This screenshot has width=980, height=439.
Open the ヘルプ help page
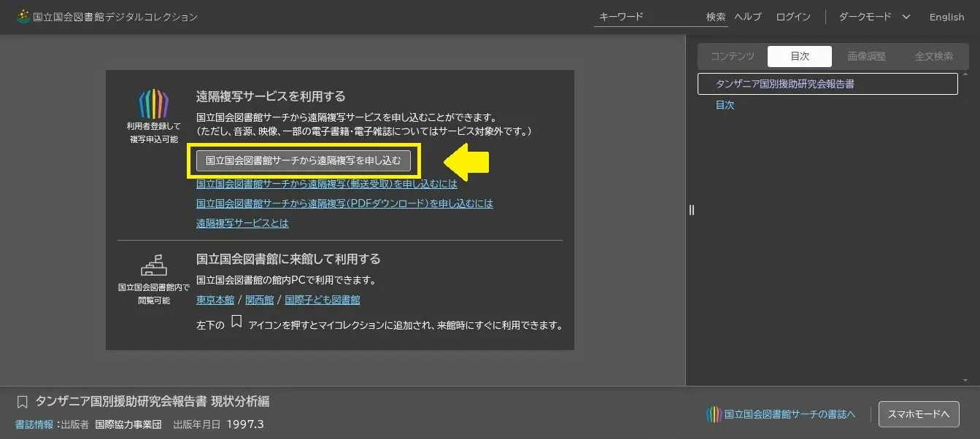(x=748, y=17)
